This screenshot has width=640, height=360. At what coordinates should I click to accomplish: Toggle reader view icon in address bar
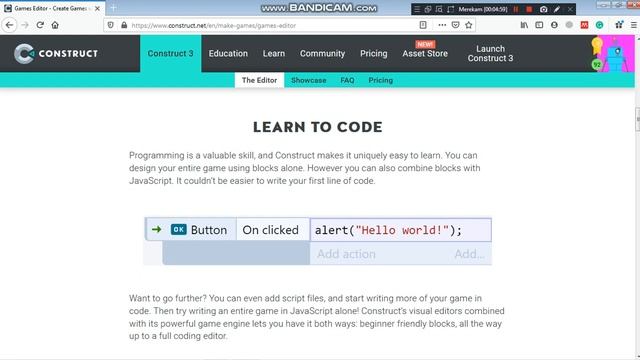[423, 25]
